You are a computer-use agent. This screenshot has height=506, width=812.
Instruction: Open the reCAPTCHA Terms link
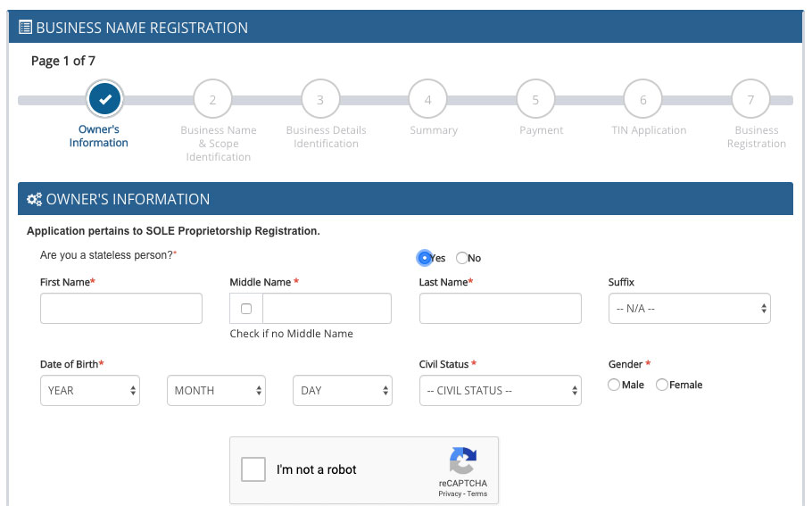(x=477, y=494)
